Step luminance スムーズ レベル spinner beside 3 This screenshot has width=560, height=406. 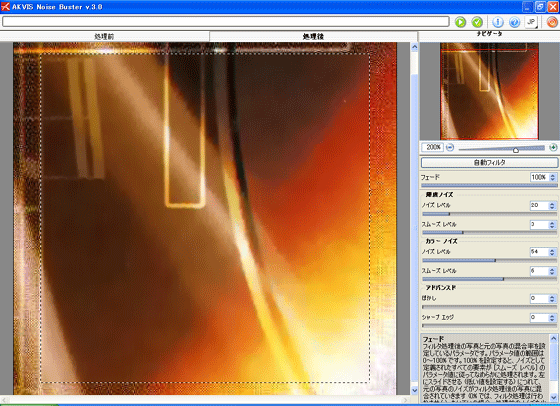click(x=552, y=225)
